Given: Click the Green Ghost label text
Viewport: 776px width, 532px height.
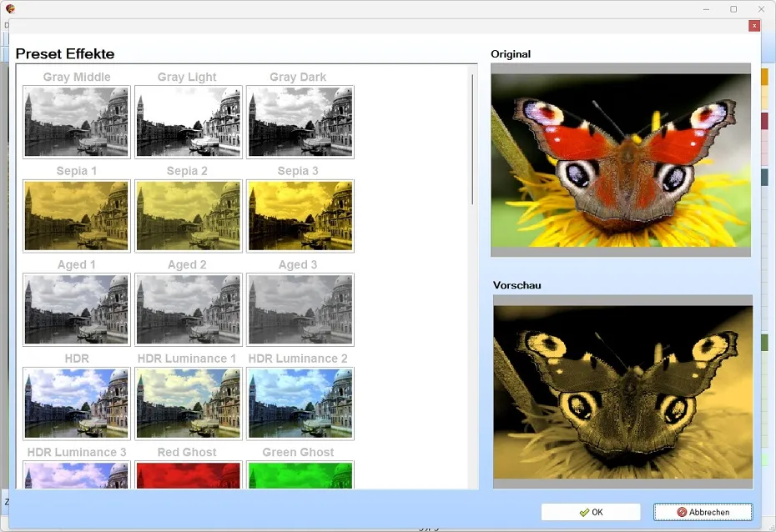Looking at the screenshot, I should tap(298, 453).
